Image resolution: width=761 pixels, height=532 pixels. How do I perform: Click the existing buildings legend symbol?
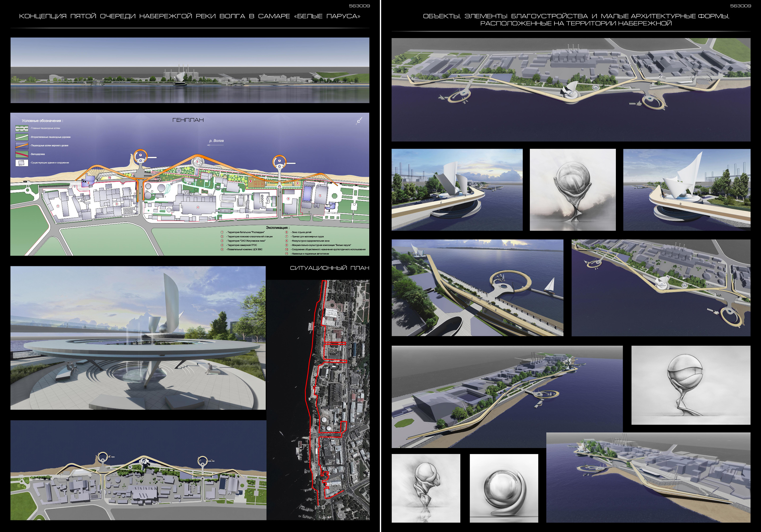[x=22, y=163]
